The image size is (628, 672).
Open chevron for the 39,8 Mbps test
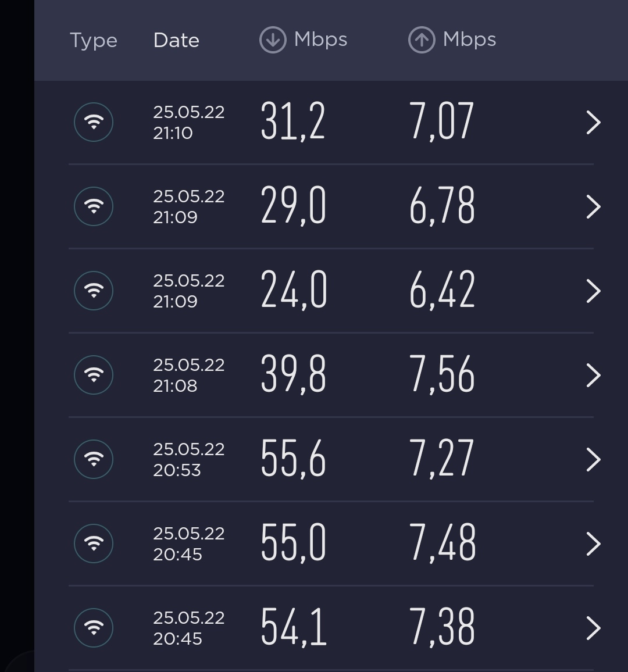(593, 376)
